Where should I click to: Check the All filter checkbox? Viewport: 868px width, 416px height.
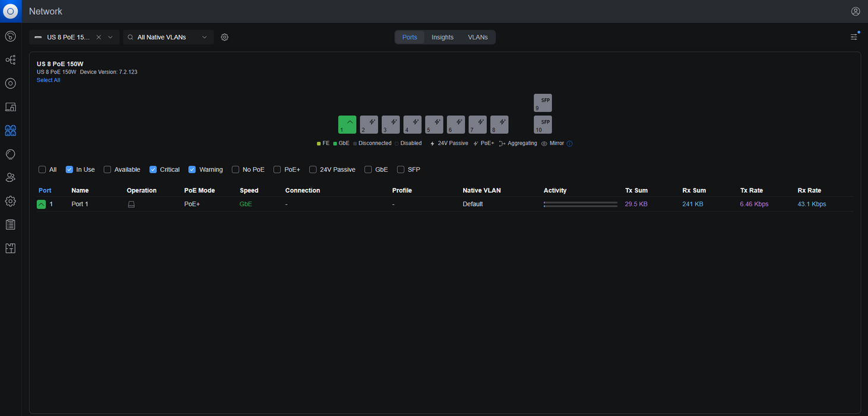pyautogui.click(x=42, y=169)
